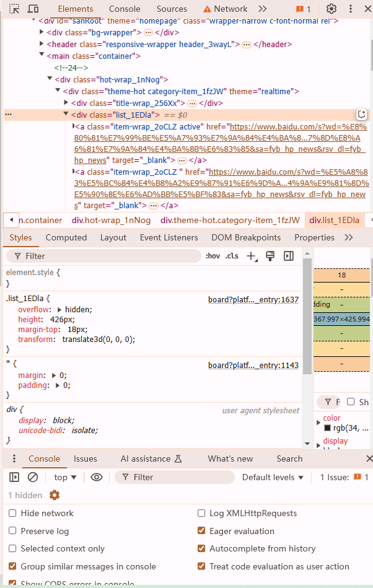Click the new style rule plus icon
The width and height of the screenshot is (373, 588).
point(251,256)
